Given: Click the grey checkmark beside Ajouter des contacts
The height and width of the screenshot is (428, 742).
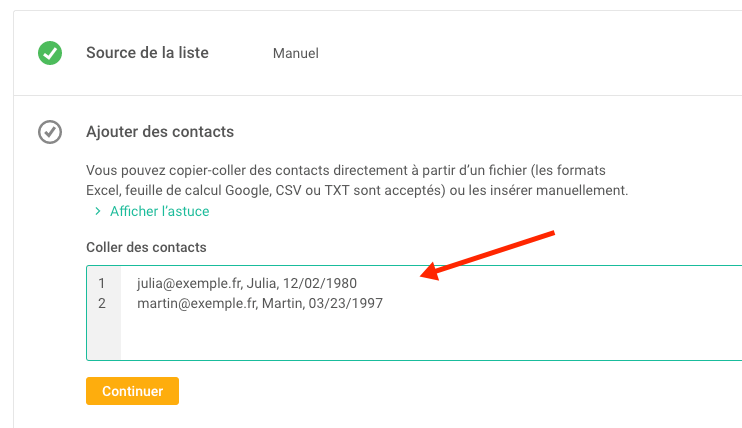Looking at the screenshot, I should click(x=50, y=132).
